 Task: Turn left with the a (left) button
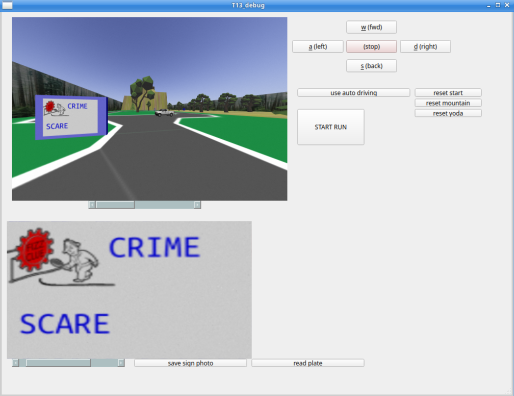tap(318, 47)
